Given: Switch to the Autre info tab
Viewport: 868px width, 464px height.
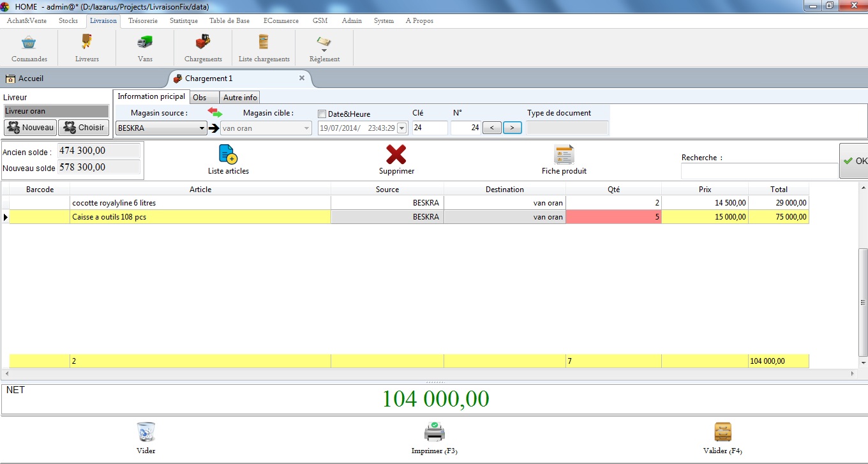Looking at the screenshot, I should 240,98.
